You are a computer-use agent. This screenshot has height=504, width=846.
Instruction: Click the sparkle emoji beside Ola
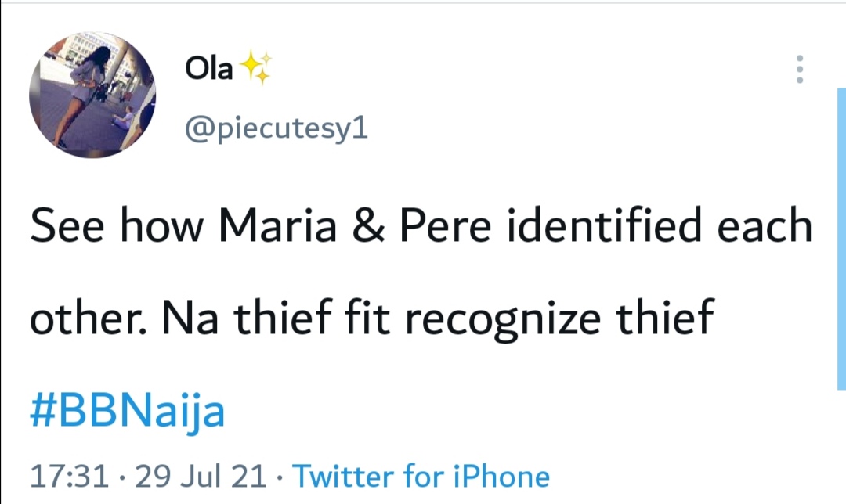tap(255, 69)
